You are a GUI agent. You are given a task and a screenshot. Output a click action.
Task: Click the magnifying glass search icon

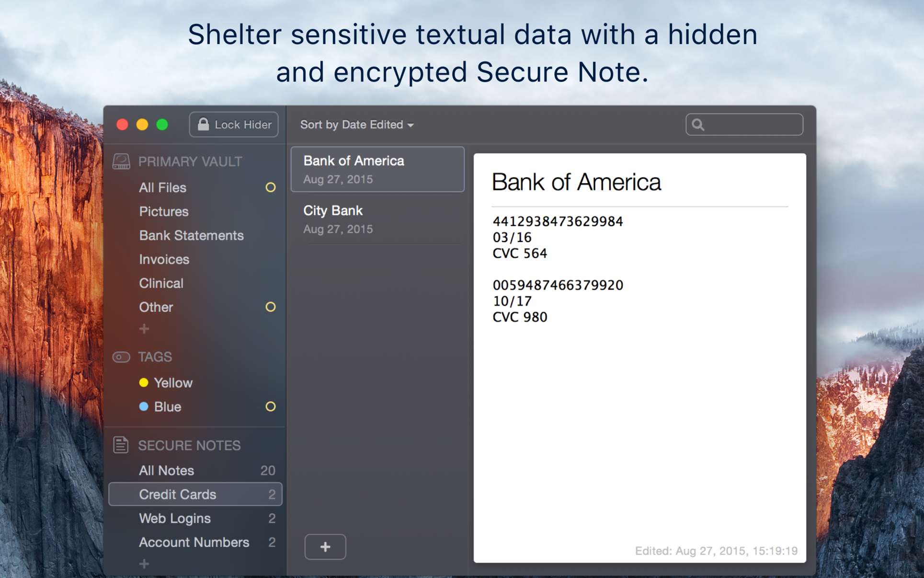698,125
